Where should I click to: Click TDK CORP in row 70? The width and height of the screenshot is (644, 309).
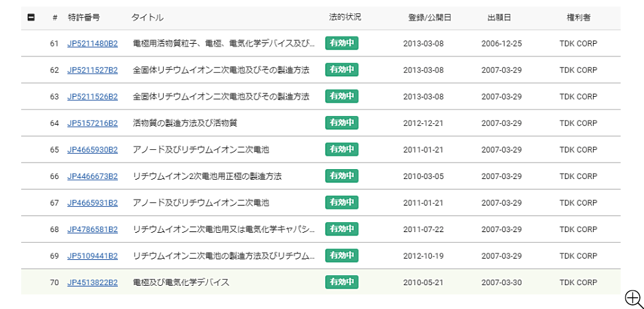578,282
